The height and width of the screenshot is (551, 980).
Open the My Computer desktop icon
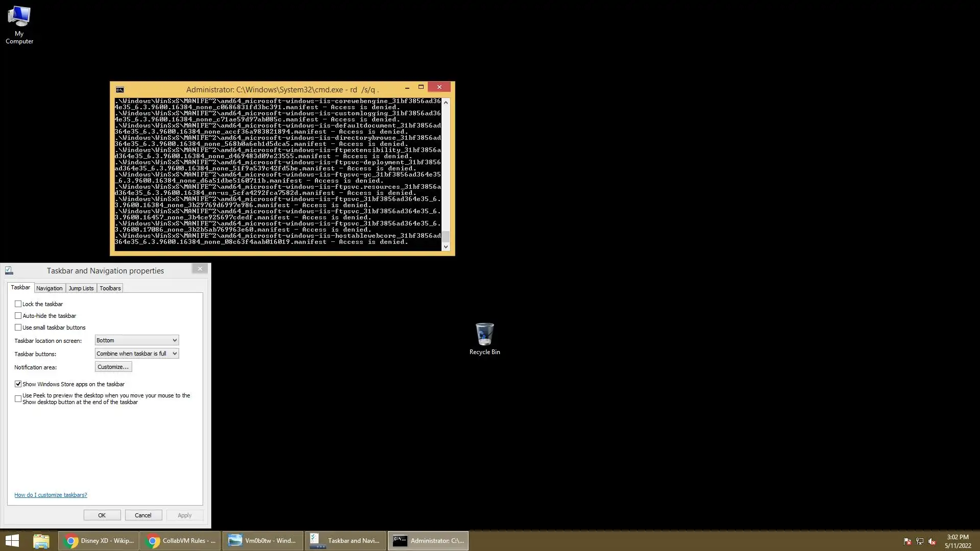point(19,24)
